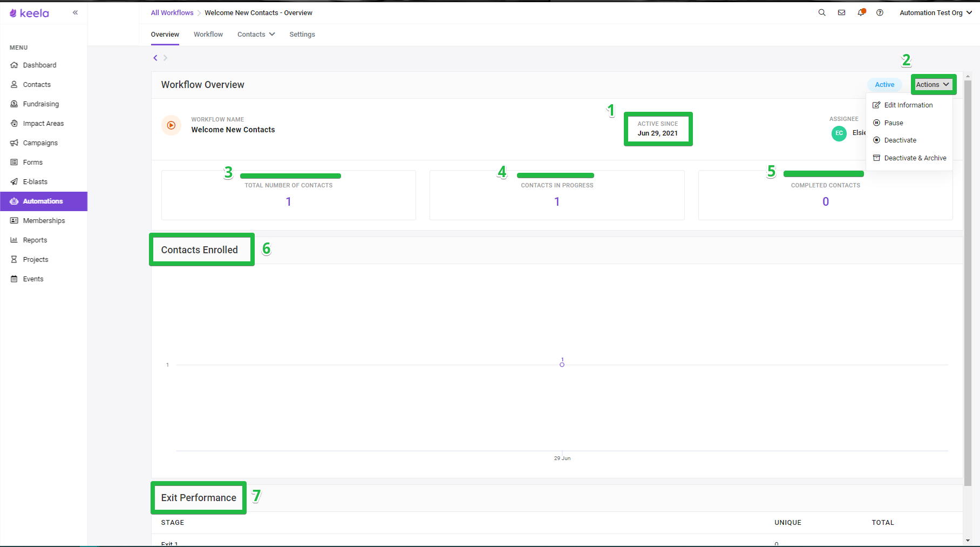Click the 29 Jun axis label
Screen dimensions: 980x547
(562, 458)
